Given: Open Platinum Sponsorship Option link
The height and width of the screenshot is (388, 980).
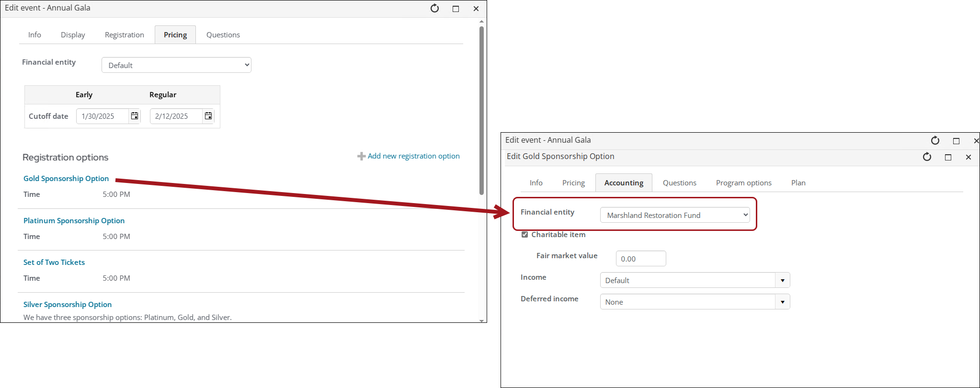Looking at the screenshot, I should 74,221.
